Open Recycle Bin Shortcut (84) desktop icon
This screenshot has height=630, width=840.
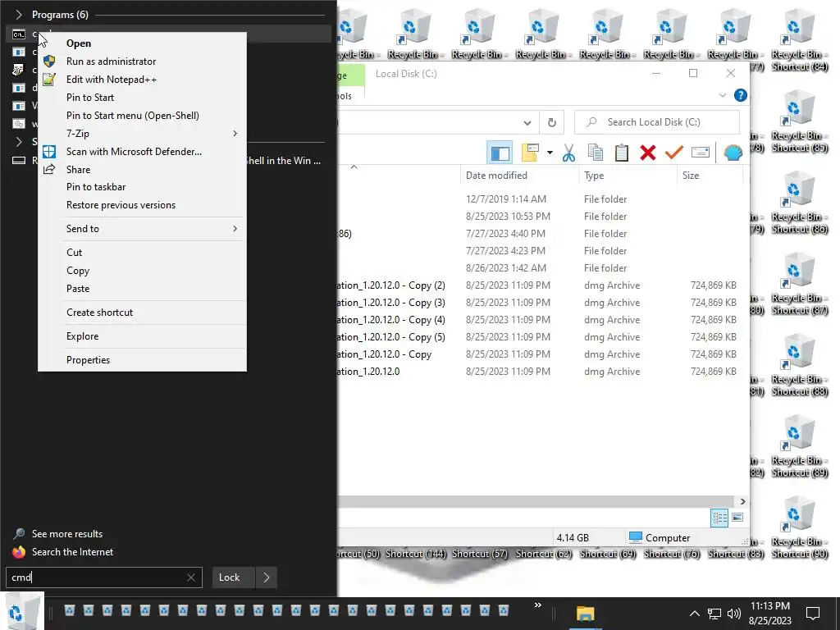(799, 39)
